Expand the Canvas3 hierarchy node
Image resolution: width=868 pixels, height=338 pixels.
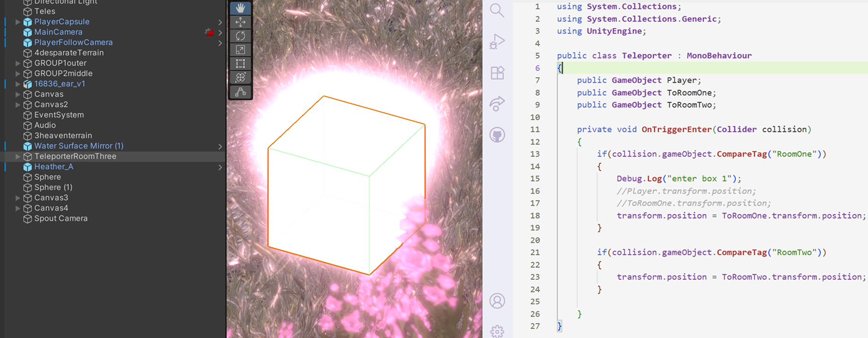(x=18, y=198)
